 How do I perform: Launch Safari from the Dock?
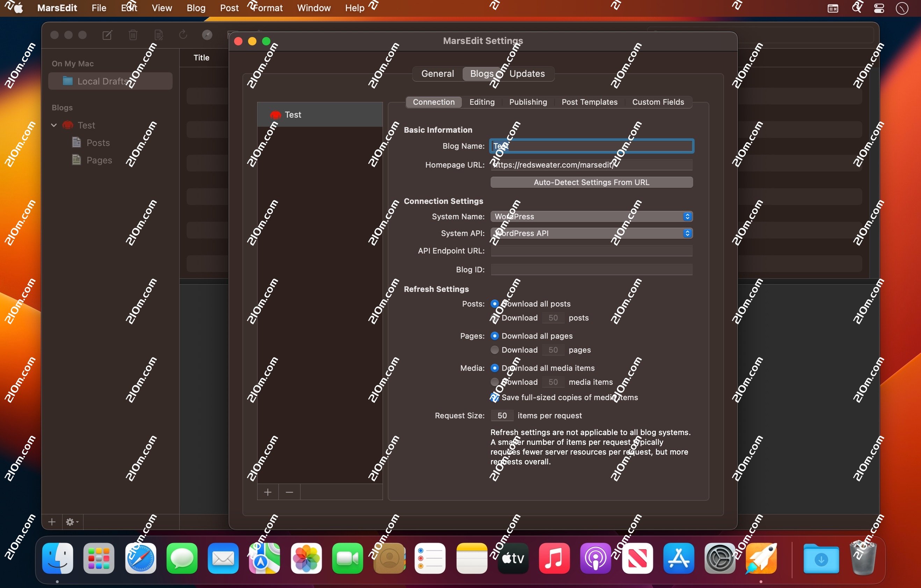(140, 559)
